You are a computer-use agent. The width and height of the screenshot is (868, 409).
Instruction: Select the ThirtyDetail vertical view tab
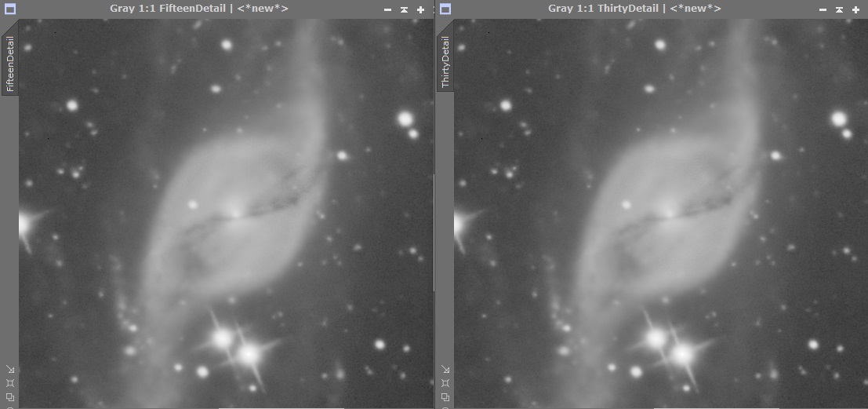pyautogui.click(x=445, y=62)
